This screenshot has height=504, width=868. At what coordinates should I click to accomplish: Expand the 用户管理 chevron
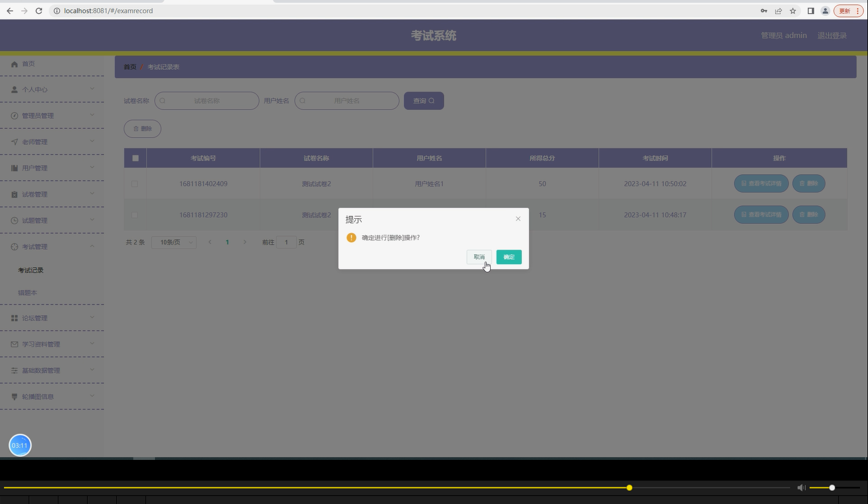(92, 168)
